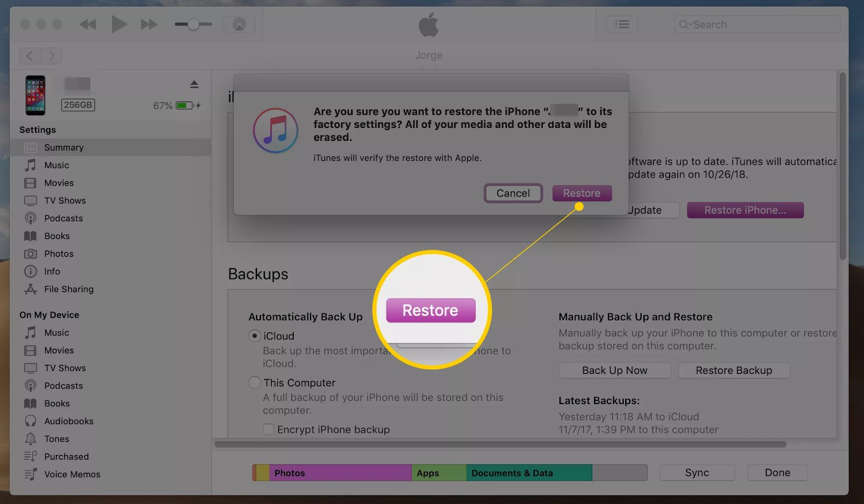Select Summary in Settings sidebar

(111, 147)
